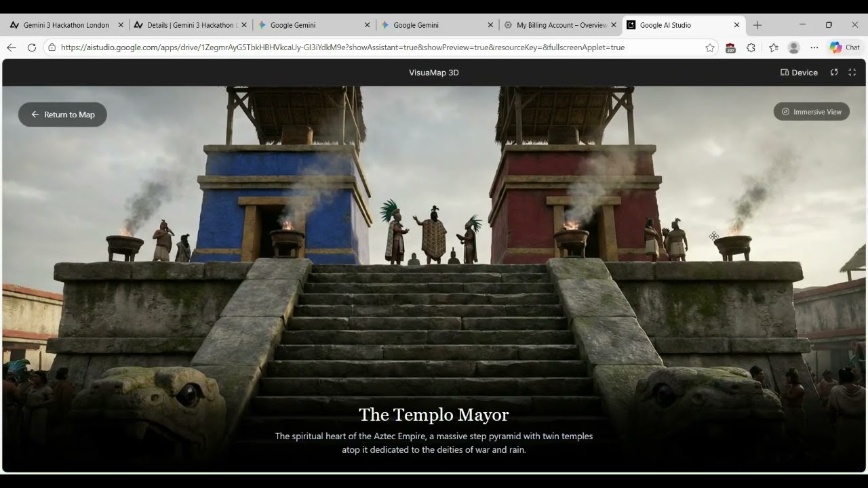
Task: Close the second Google Gemini tab
Action: [x=490, y=25]
